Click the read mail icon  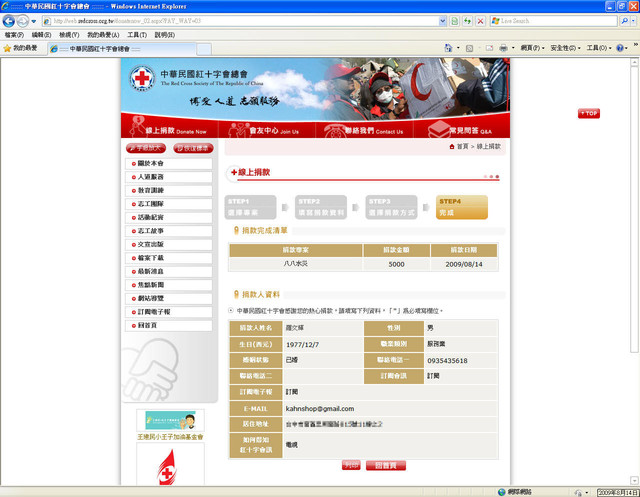489,48
